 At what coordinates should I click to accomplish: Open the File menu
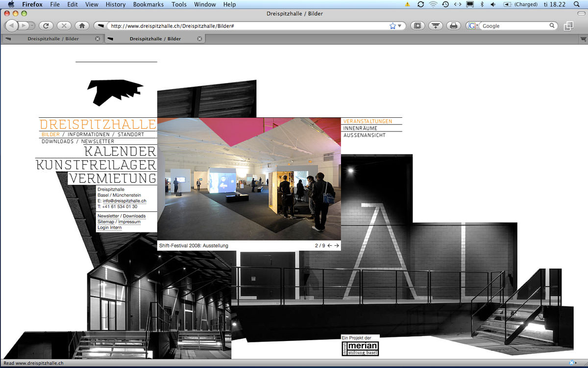pyautogui.click(x=55, y=4)
